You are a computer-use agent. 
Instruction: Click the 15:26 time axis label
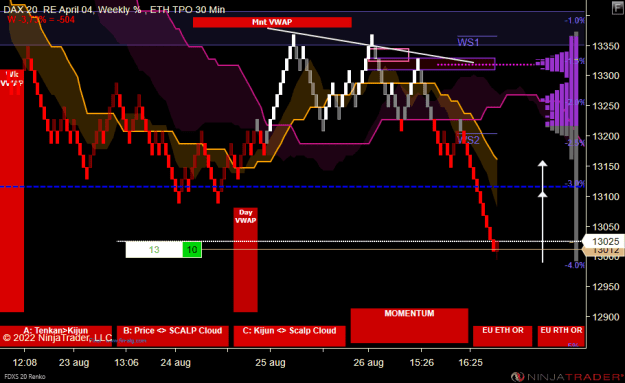tap(422, 363)
